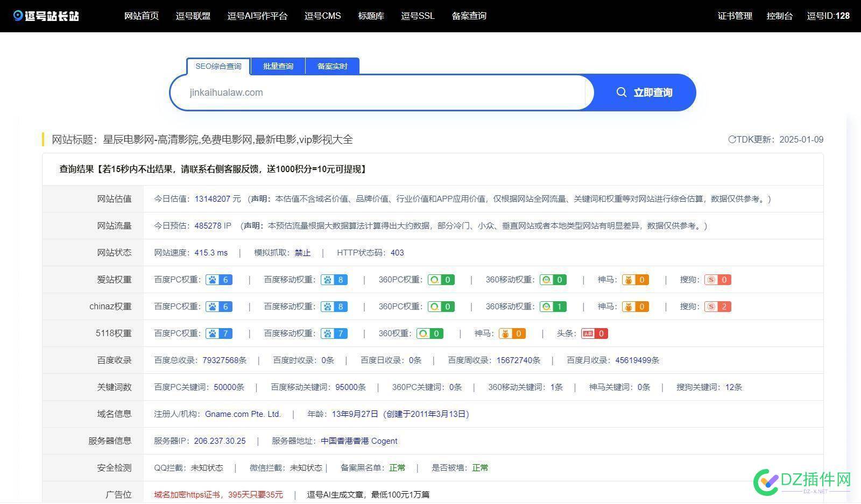Click HTTP状态码 403 value
This screenshot has height=504, width=861.
(397, 253)
